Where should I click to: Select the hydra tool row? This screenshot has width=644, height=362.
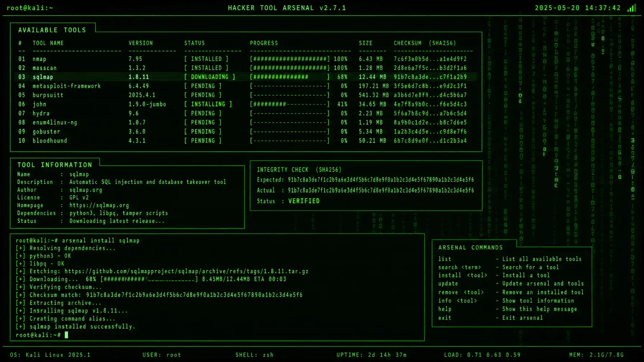point(246,114)
